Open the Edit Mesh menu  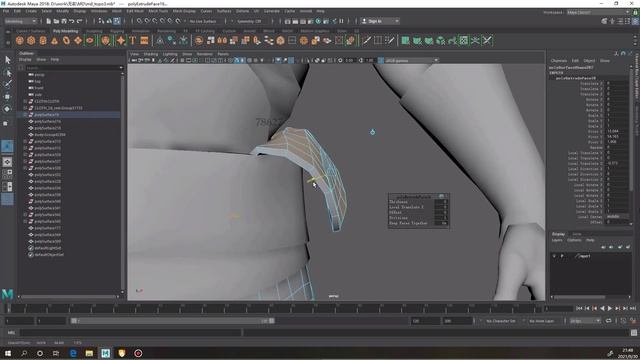click(x=135, y=11)
